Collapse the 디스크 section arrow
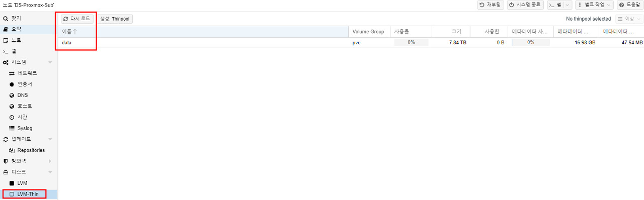The image size is (644, 200). tap(50, 172)
